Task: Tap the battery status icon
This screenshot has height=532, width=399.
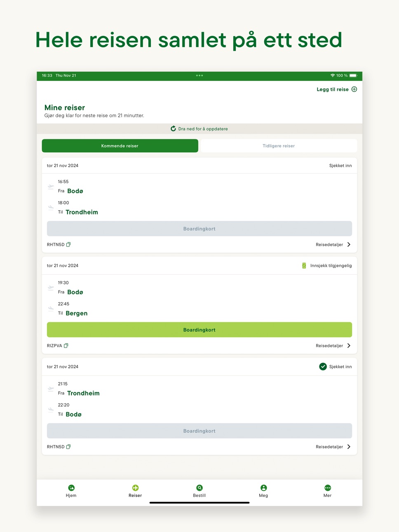Action: [x=353, y=75]
